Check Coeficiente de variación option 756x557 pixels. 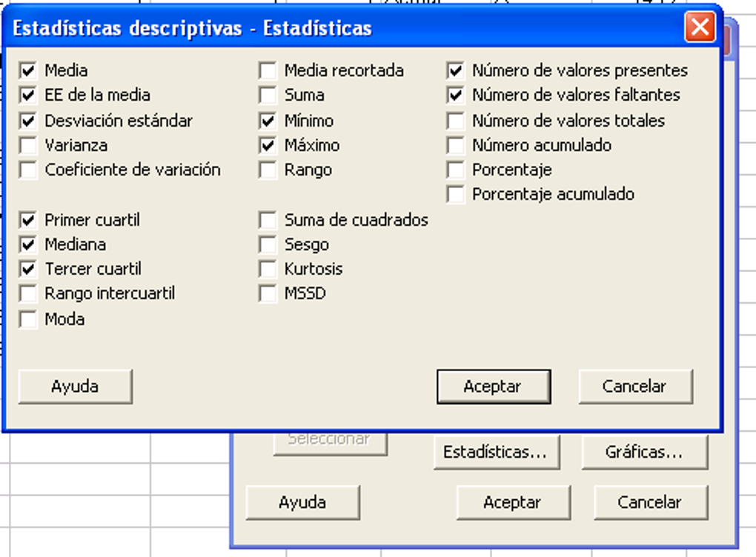pyautogui.click(x=28, y=170)
